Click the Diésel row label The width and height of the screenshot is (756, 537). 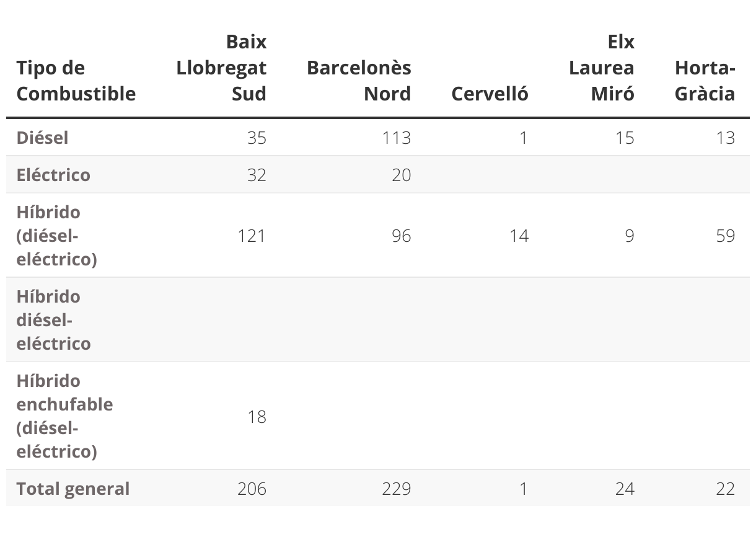click(43, 138)
